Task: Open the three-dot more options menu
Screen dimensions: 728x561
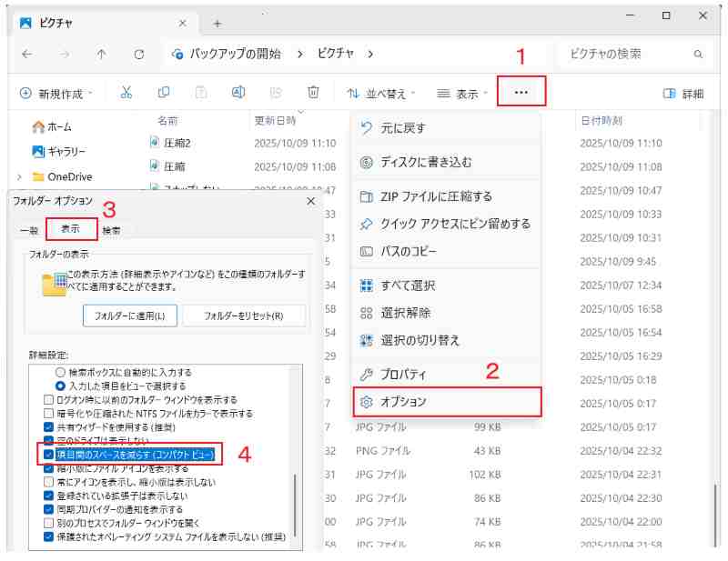Action: (x=521, y=92)
